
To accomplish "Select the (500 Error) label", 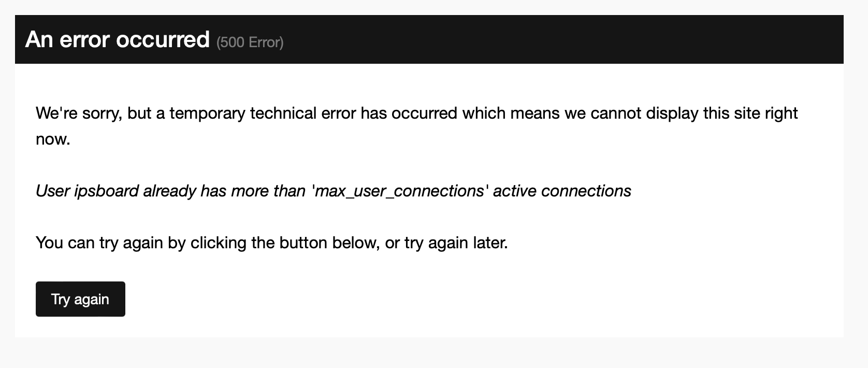I will pos(250,43).
